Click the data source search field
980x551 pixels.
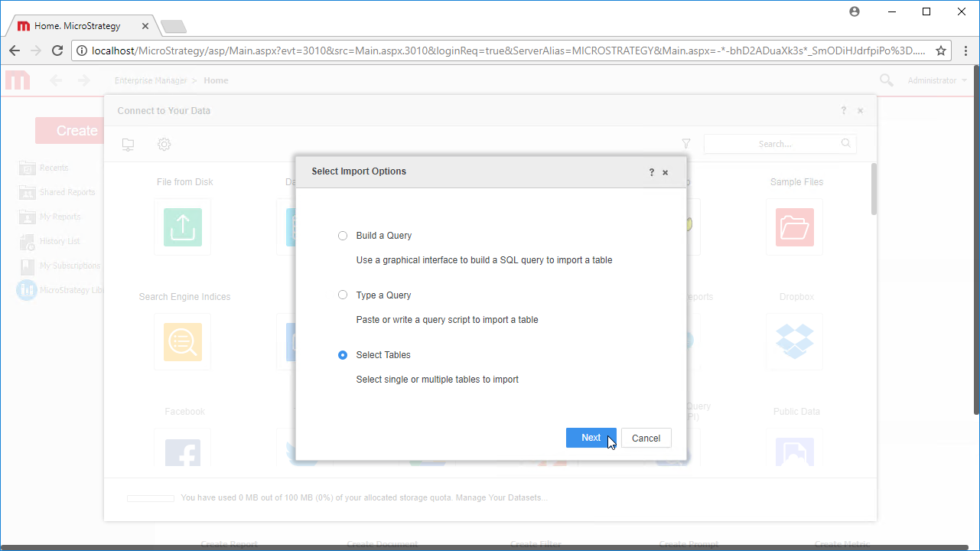775,144
